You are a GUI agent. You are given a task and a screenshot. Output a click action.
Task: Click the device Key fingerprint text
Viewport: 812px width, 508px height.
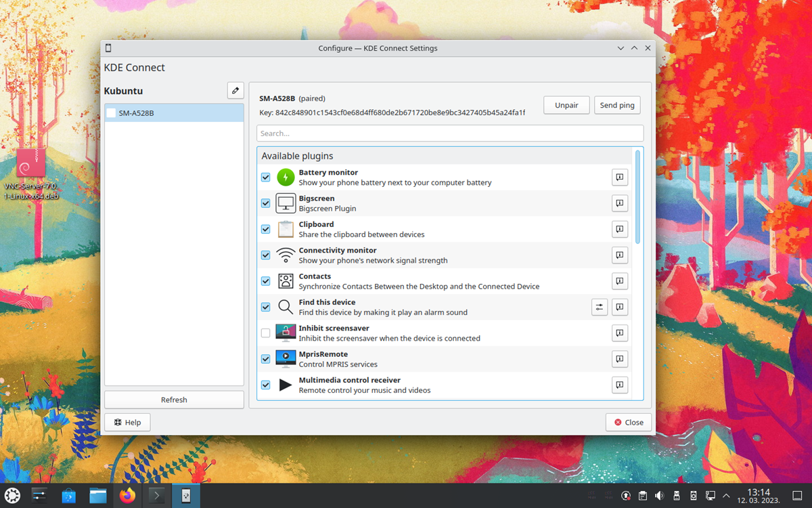coord(392,112)
